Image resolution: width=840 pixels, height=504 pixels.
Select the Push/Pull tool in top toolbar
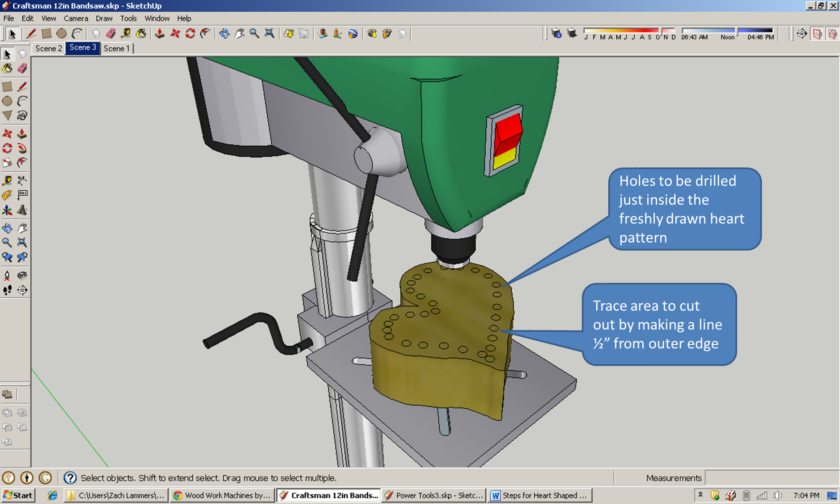(x=160, y=34)
